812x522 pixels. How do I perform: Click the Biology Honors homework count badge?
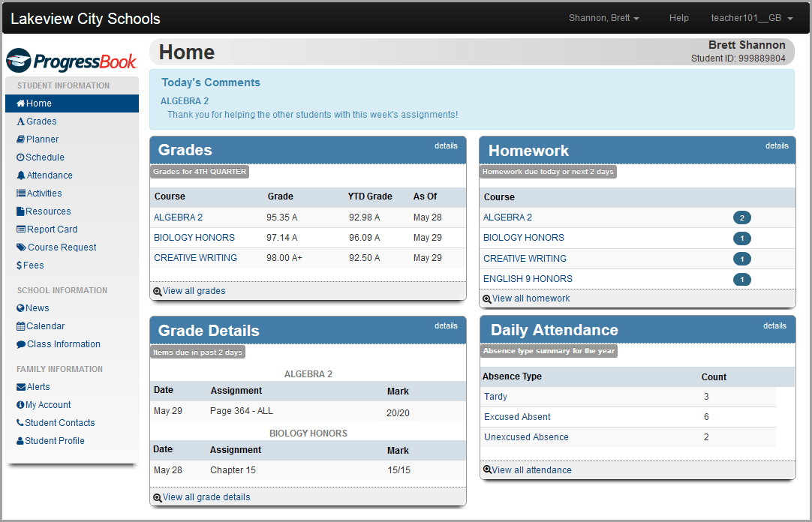742,238
